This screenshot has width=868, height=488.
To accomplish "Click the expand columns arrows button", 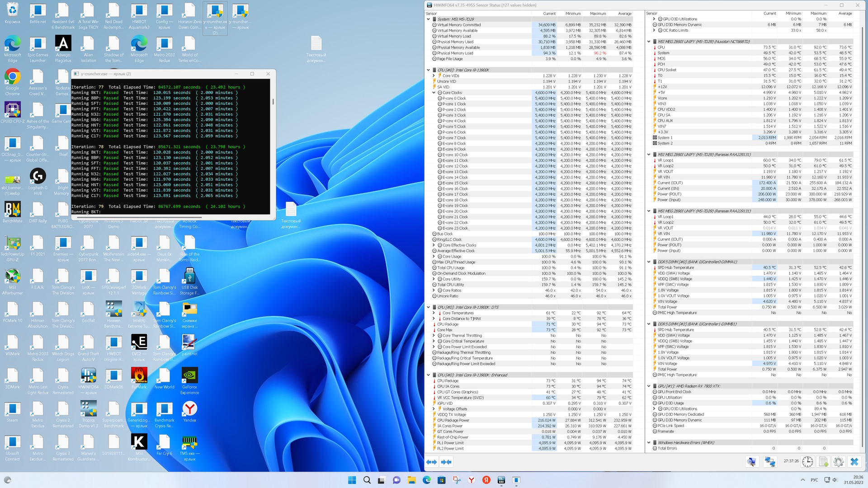I will click(431, 462).
